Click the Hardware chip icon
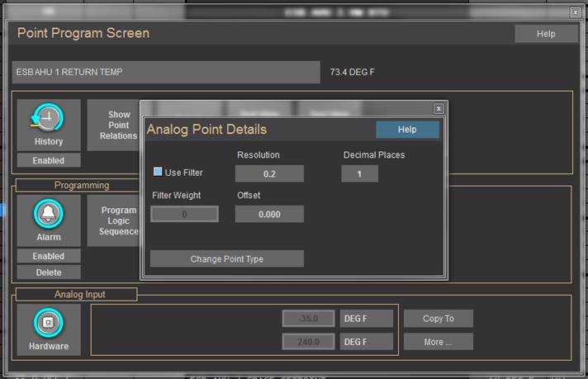 [49, 323]
